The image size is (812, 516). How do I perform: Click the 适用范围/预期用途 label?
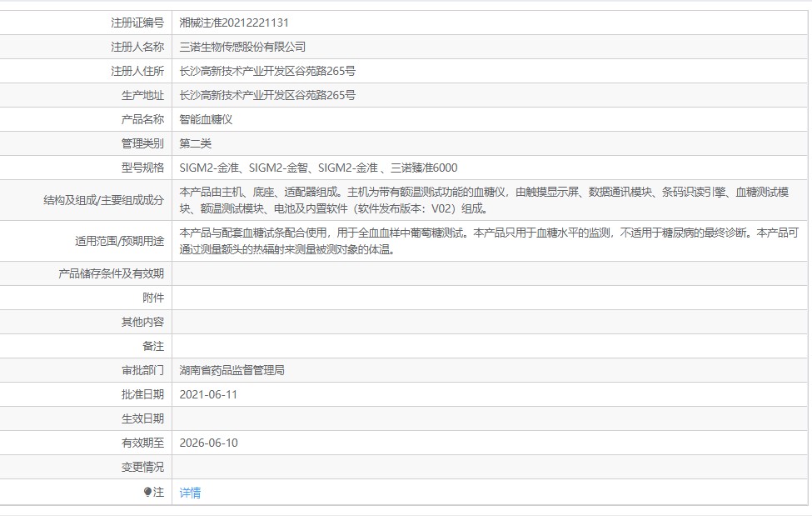[x=119, y=241]
